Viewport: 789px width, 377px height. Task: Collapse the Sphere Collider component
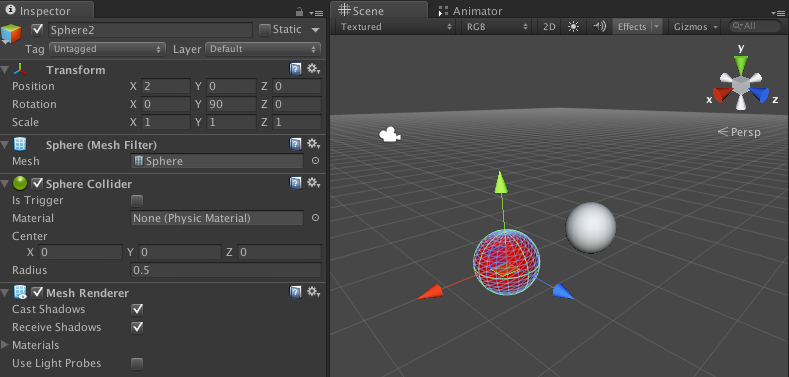coord(5,183)
